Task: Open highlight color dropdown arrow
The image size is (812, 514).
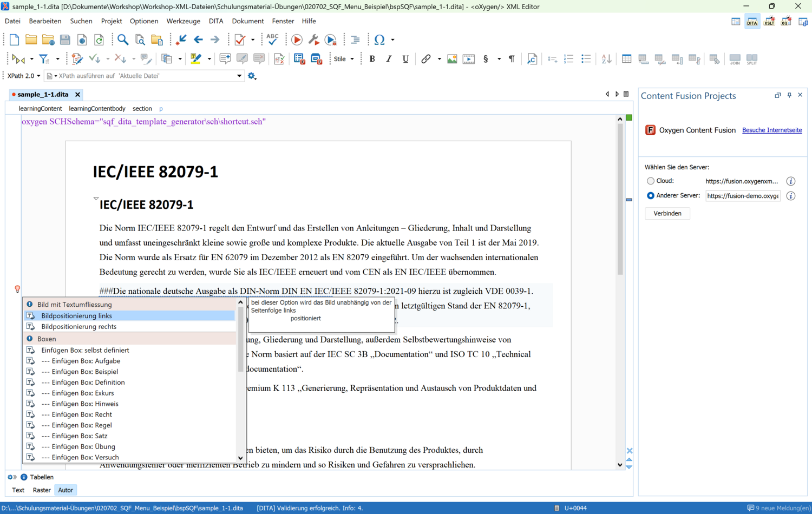Action: point(209,59)
